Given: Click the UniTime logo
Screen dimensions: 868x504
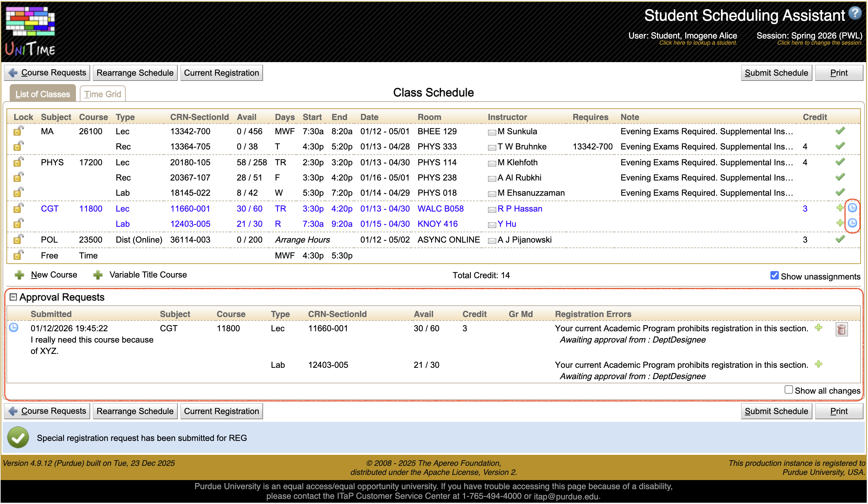Looking at the screenshot, I should click(x=30, y=29).
